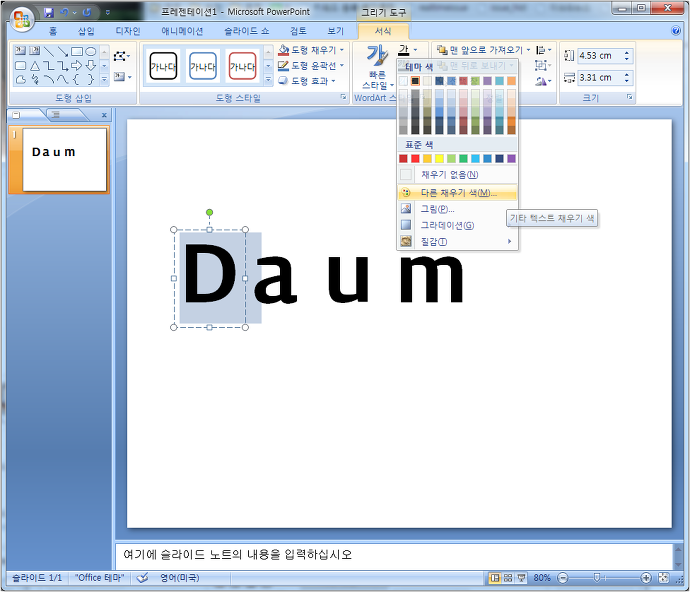
Task: Choose bright red from the standard colors
Action: point(415,158)
